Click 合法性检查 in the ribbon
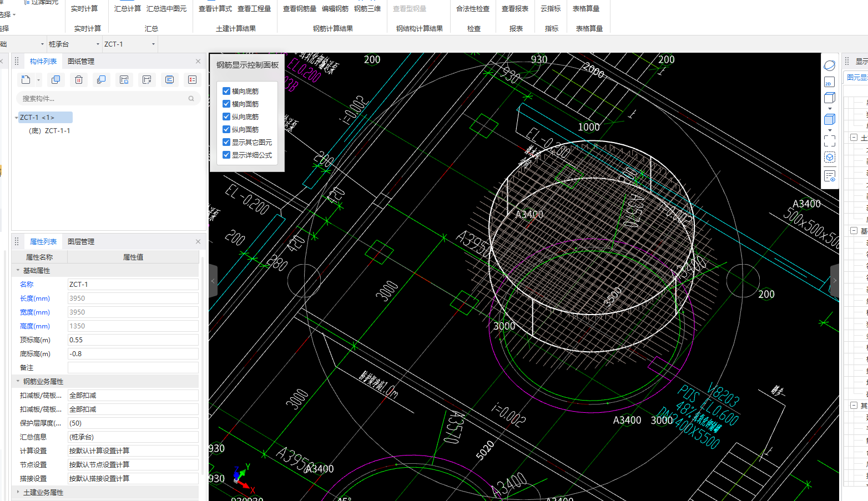Viewport: 868px width, 501px height. click(x=473, y=9)
